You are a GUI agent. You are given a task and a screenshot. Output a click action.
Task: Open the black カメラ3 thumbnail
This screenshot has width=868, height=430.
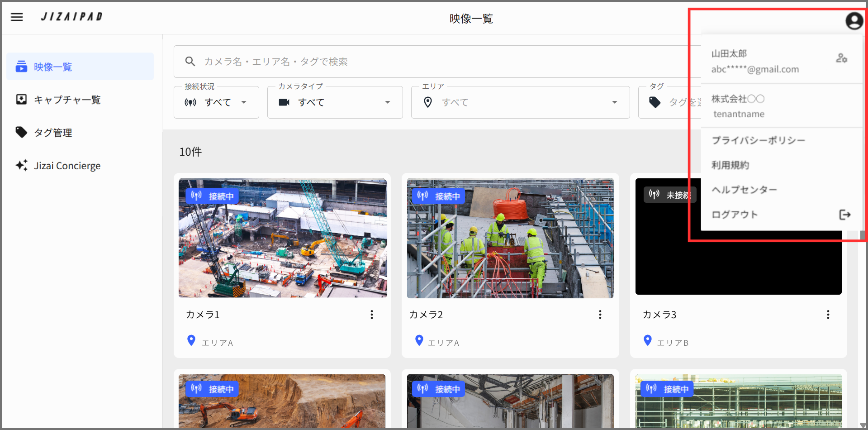(x=738, y=236)
